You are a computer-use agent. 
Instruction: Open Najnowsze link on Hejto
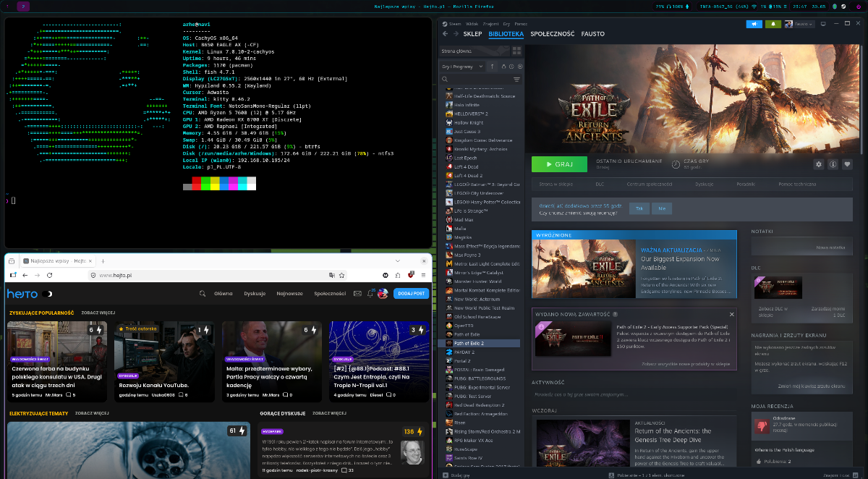point(289,294)
